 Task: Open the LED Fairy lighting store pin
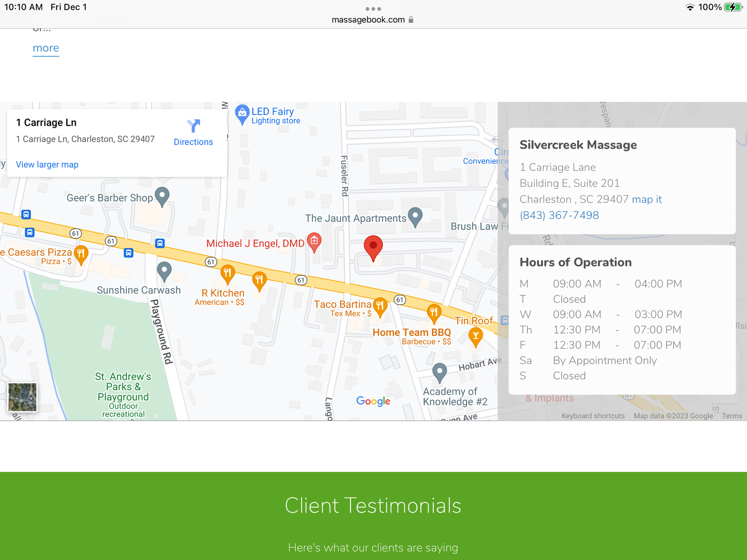point(242,114)
